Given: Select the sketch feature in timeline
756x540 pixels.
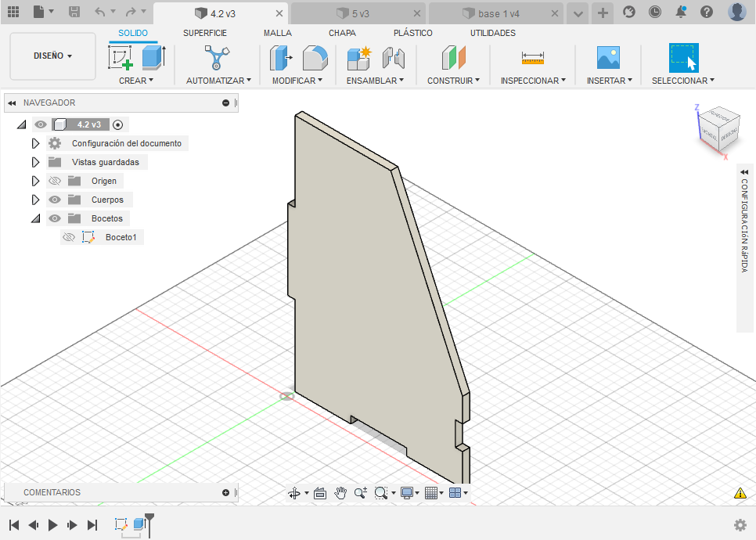Looking at the screenshot, I should point(121,524).
